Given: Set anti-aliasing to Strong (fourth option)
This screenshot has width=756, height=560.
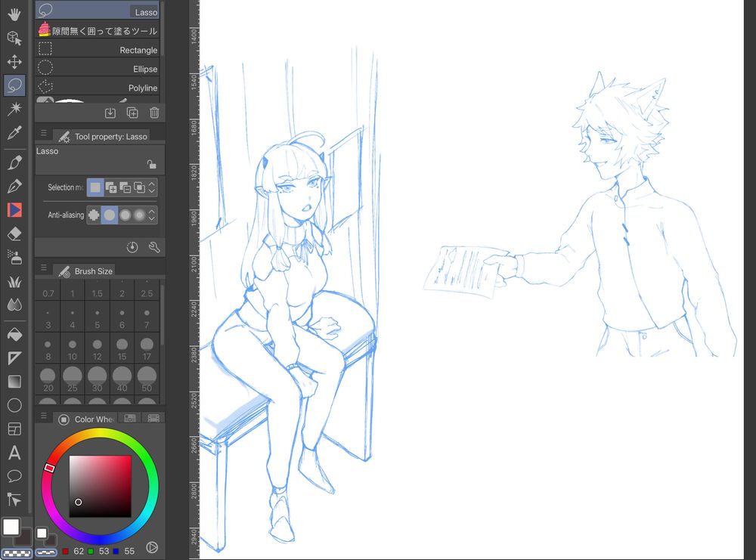Looking at the screenshot, I should pos(139,215).
